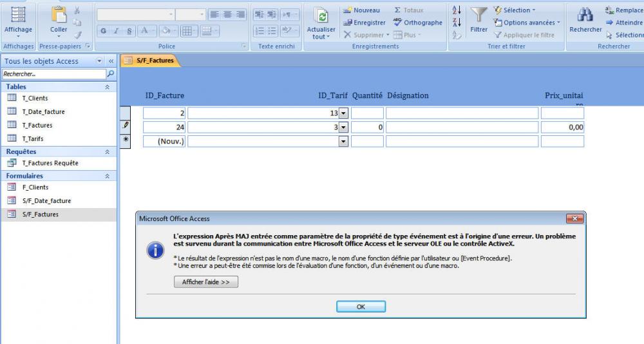This screenshot has height=344, width=644.
Task: Open the Sélection filter dropdown
Action: (515, 10)
